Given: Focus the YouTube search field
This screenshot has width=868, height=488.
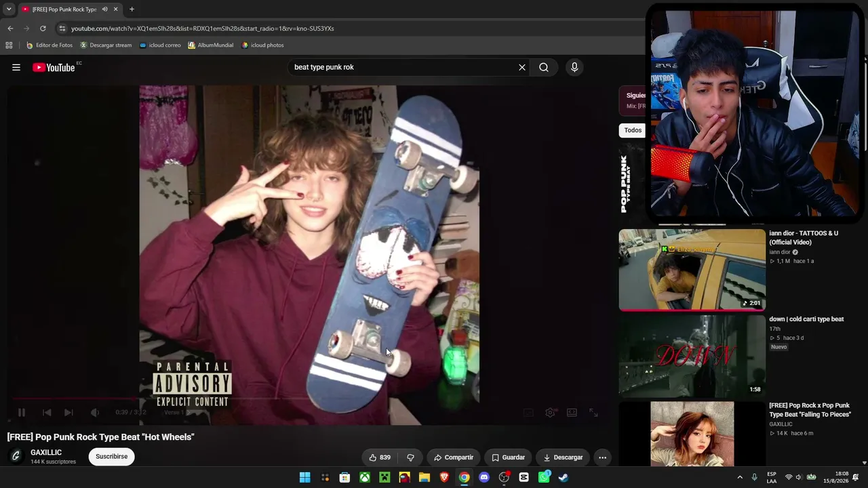Looking at the screenshot, I should tap(403, 67).
